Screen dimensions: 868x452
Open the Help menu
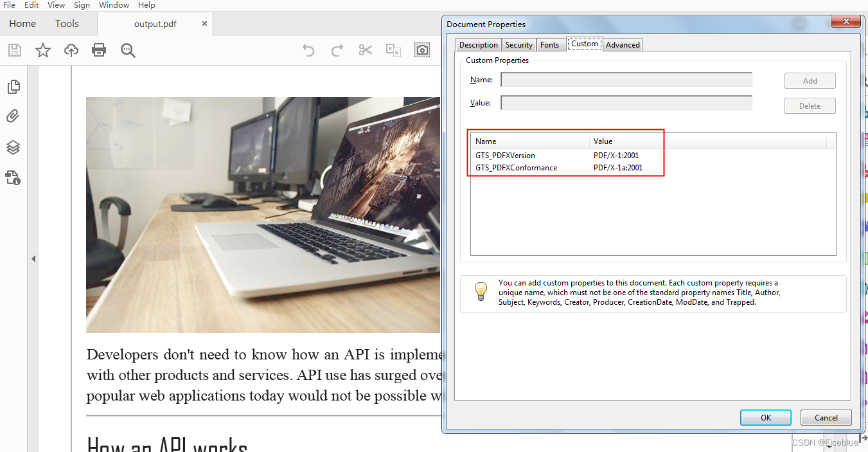[x=146, y=5]
